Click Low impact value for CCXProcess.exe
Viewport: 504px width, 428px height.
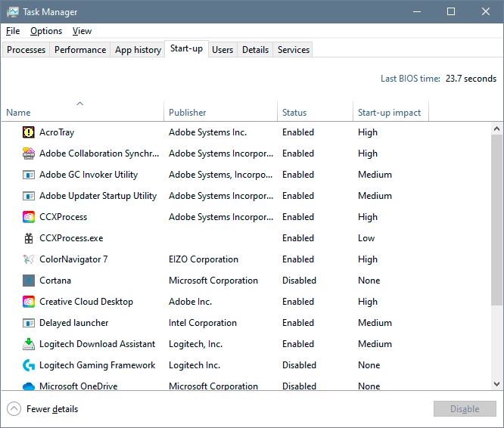(x=366, y=238)
